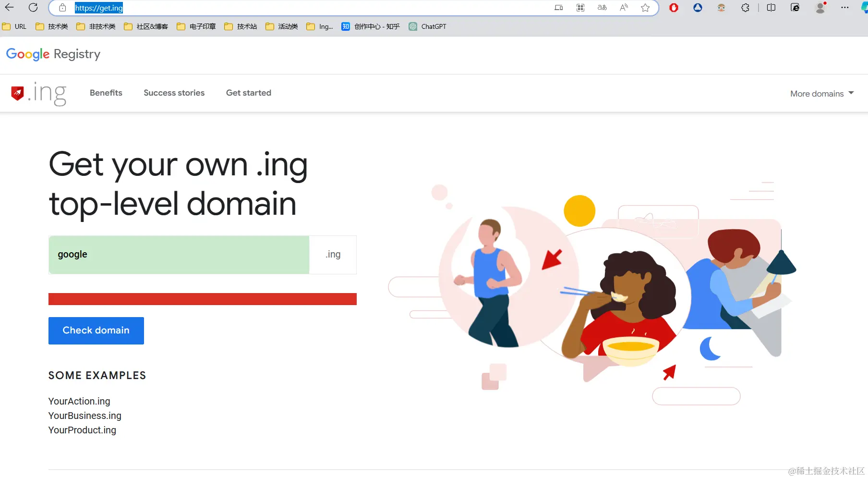Image resolution: width=868 pixels, height=479 pixels.
Task: Click the YourProduct.ing example
Action: click(x=82, y=430)
